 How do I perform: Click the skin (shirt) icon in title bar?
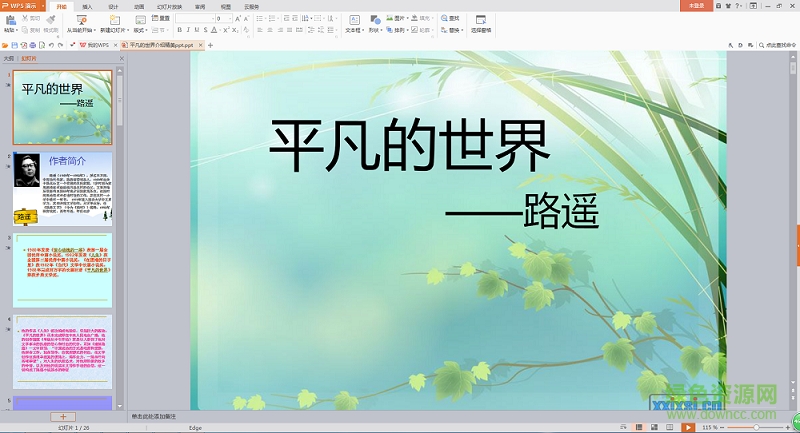point(728,6)
